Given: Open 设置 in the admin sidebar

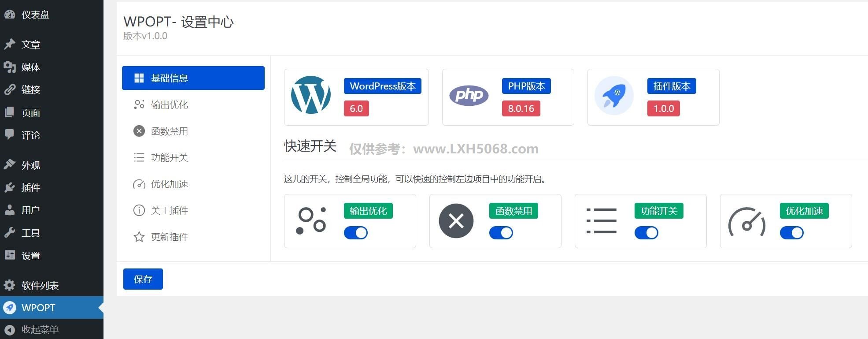Looking at the screenshot, I should [52, 255].
